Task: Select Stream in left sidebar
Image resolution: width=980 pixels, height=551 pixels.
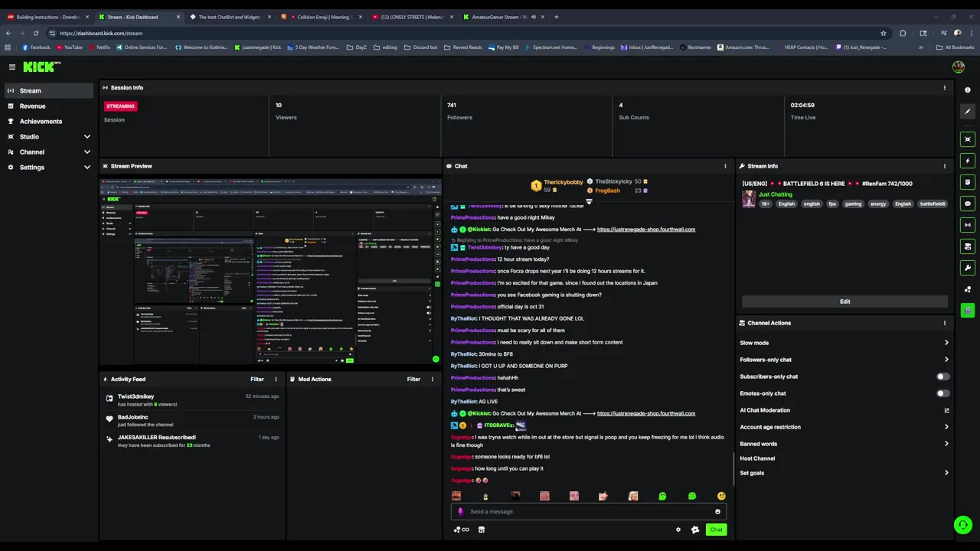Action: pos(49,91)
